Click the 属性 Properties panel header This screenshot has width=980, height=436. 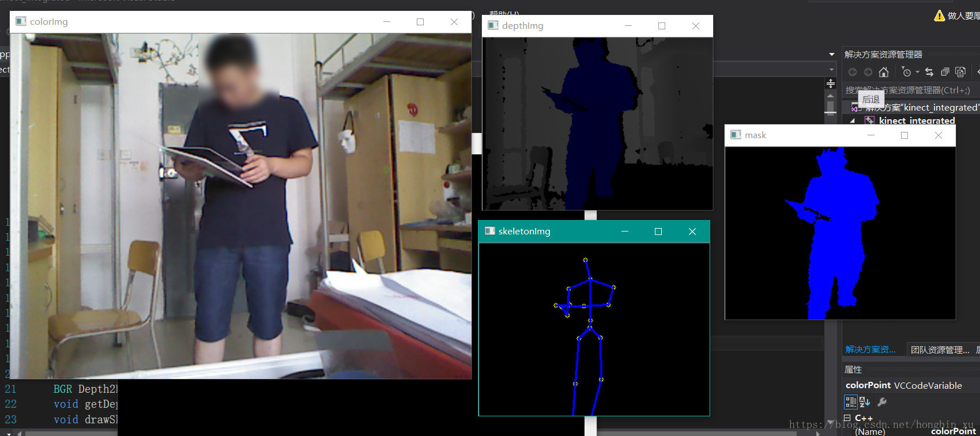coord(911,369)
